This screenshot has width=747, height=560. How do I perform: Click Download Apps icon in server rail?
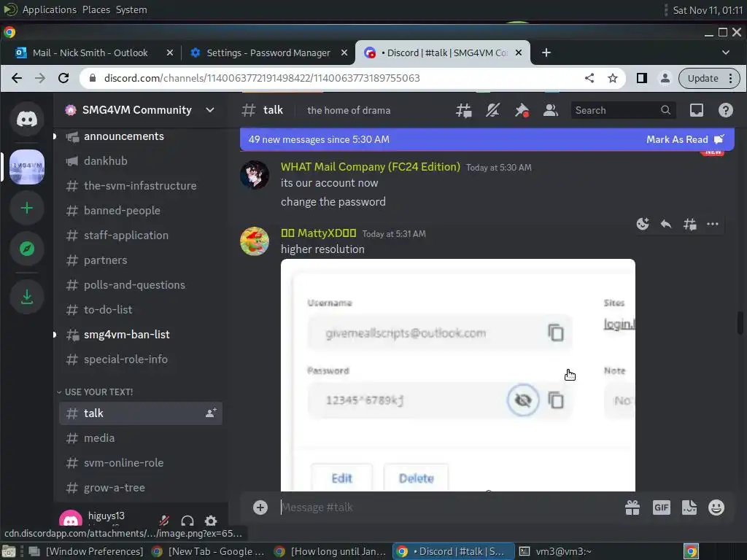pyautogui.click(x=27, y=297)
